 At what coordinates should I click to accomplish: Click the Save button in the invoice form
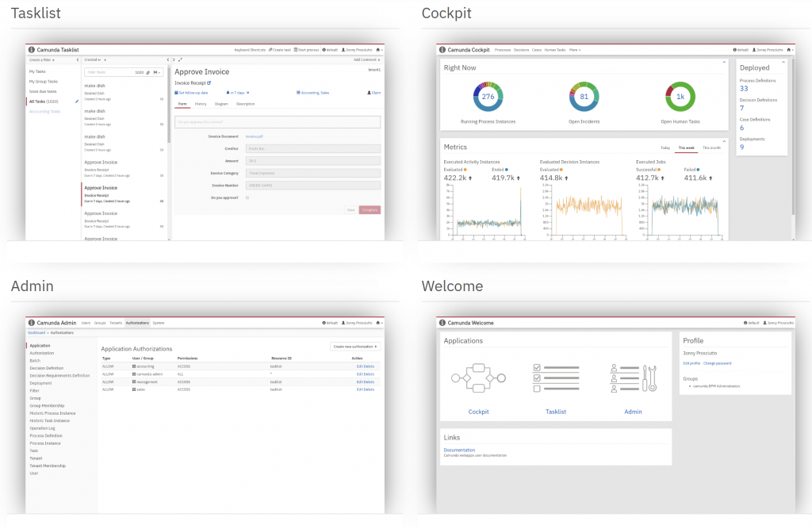pos(350,210)
